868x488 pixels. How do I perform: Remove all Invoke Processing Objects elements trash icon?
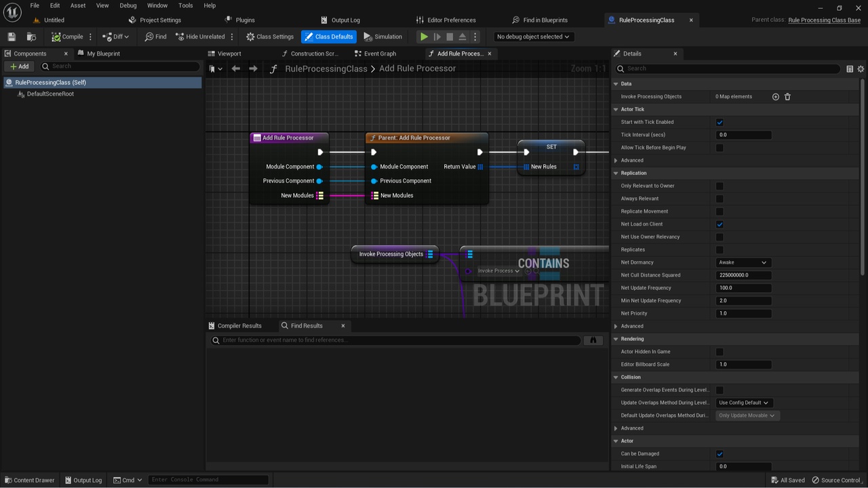click(787, 97)
